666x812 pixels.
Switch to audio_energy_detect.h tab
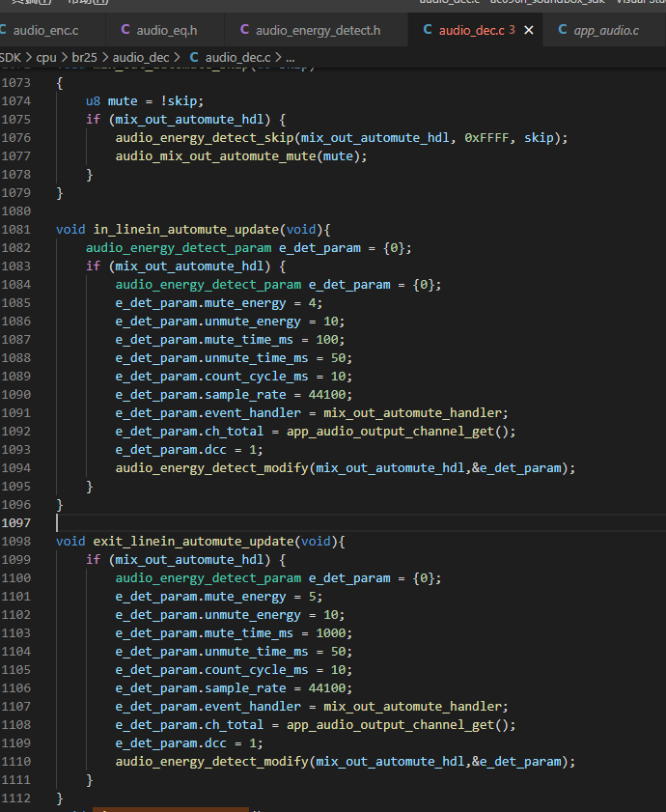[x=318, y=31]
